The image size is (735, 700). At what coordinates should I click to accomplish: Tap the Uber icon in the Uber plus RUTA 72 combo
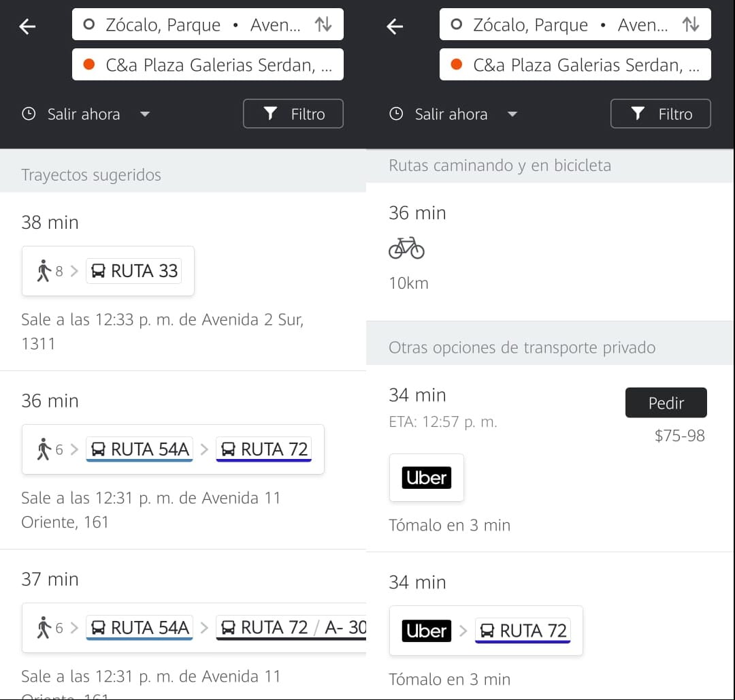(x=426, y=631)
